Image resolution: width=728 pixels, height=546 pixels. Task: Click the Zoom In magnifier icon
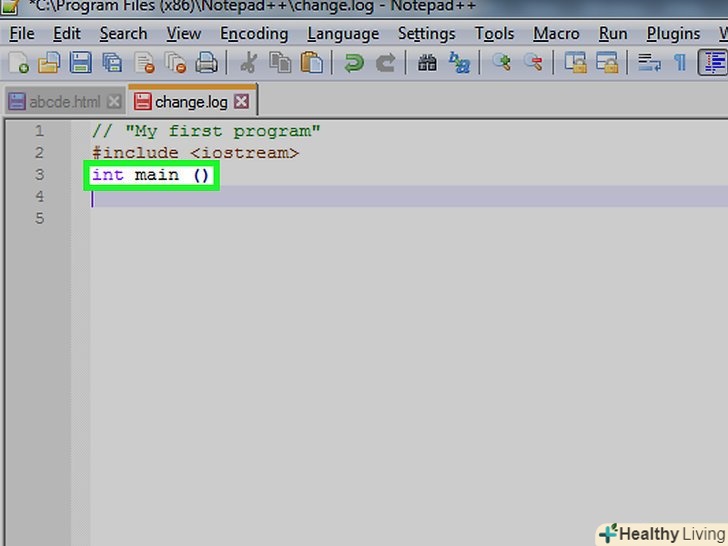coord(501,62)
